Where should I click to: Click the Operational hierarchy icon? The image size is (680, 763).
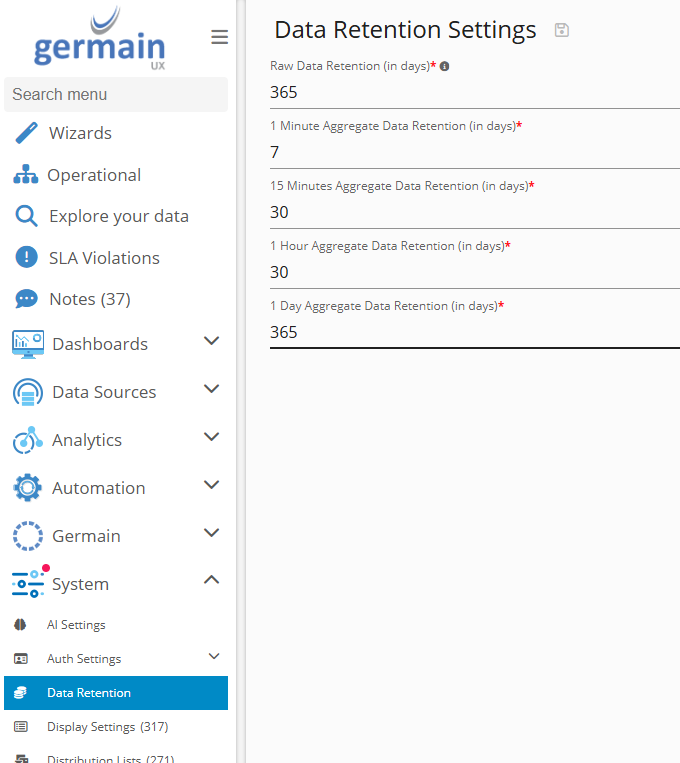[26, 175]
